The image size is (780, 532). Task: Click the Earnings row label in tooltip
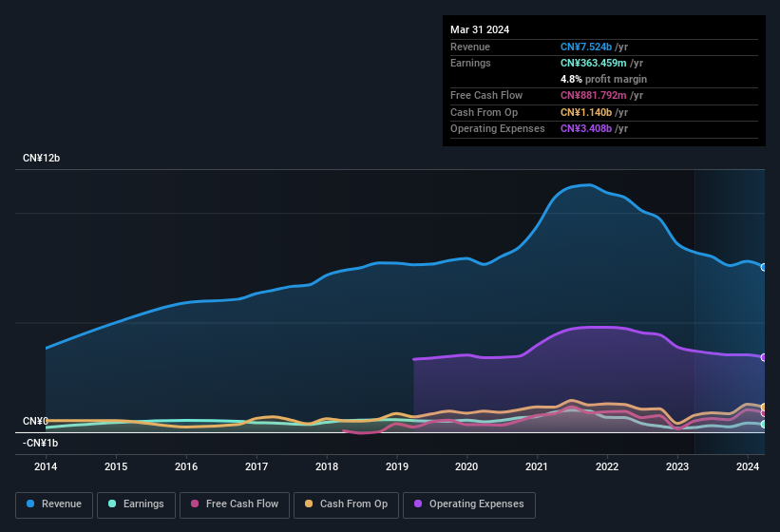coord(470,63)
